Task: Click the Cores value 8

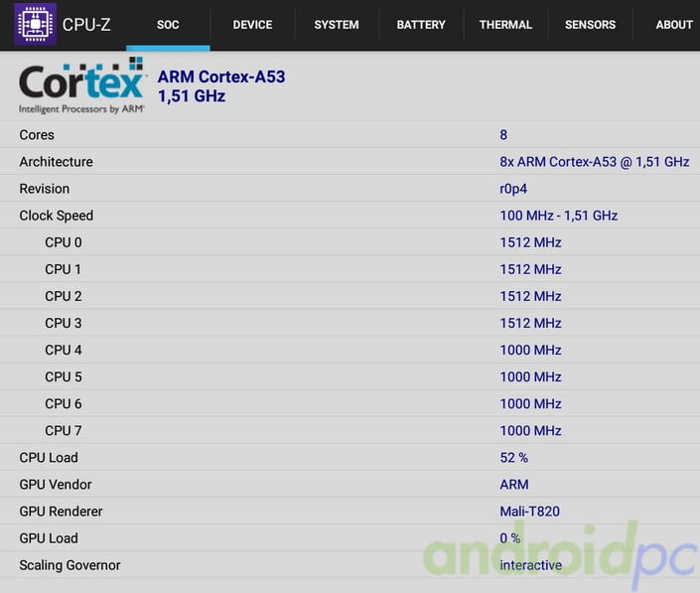Action: 503,135
